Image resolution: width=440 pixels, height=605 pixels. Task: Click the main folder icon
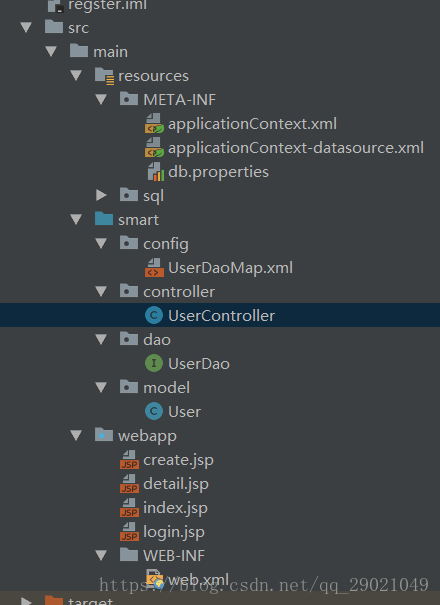(x=79, y=51)
